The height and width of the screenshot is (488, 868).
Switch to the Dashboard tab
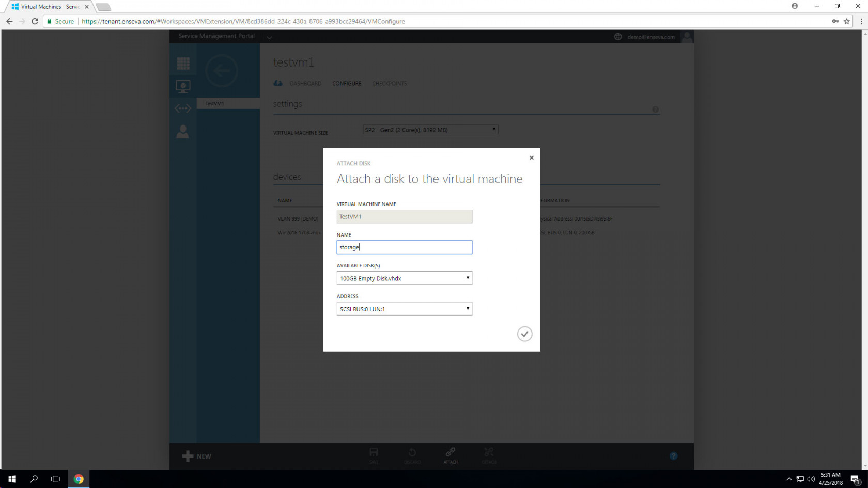pyautogui.click(x=305, y=83)
